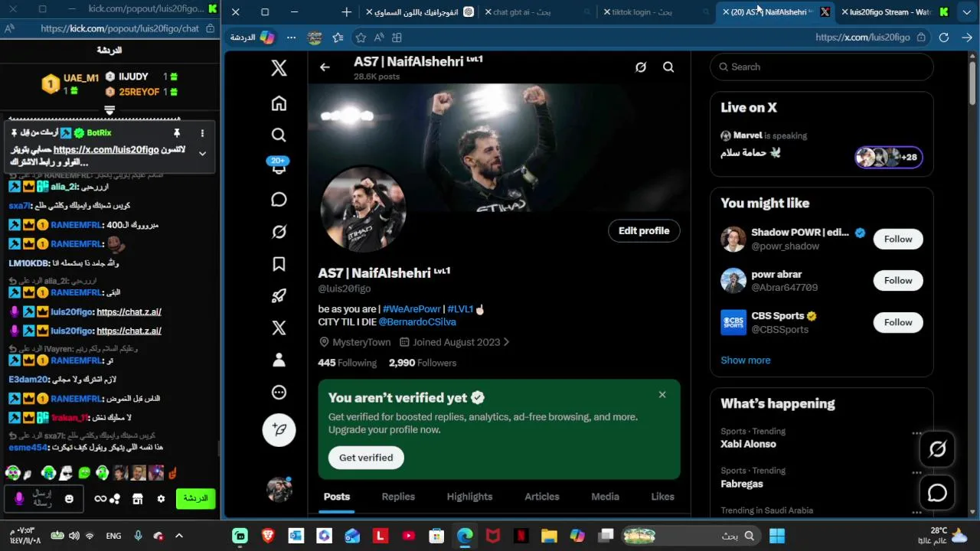Dismiss the verification banner
The width and height of the screenshot is (980, 551).
tap(662, 395)
